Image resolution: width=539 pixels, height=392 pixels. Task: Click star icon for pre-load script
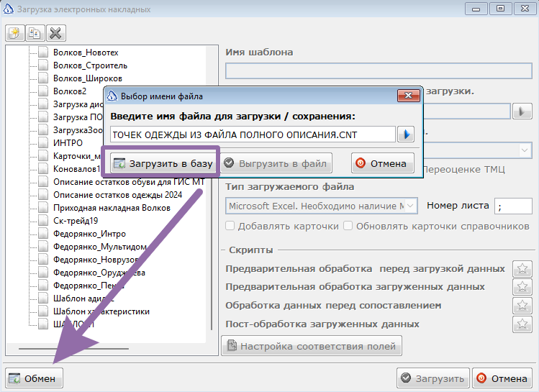click(522, 269)
